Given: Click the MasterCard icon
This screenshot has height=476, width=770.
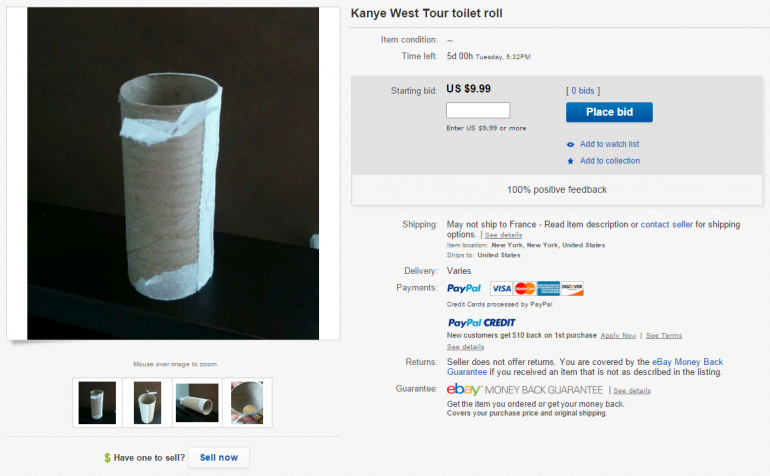Looking at the screenshot, I should coord(524,289).
